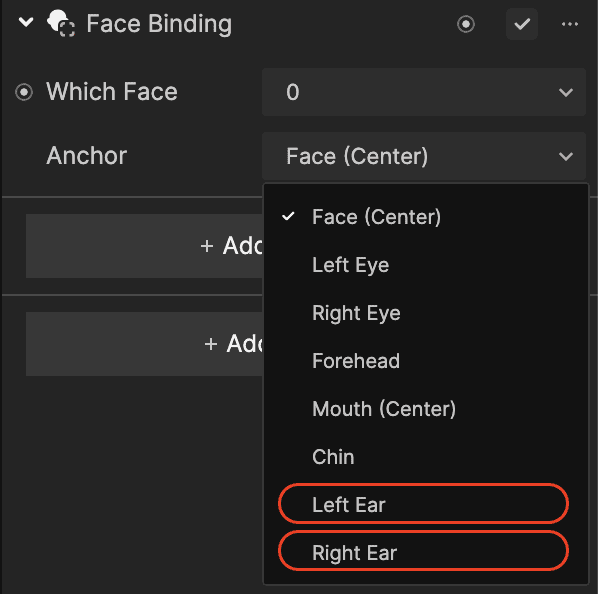The image size is (598, 594).
Task: Open the three-dot more options menu
Action: click(570, 24)
